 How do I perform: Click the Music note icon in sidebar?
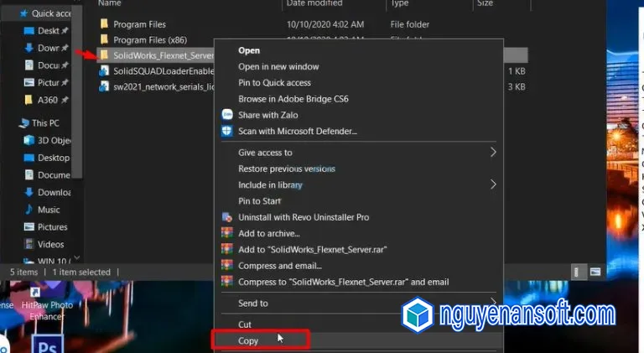pos(28,210)
